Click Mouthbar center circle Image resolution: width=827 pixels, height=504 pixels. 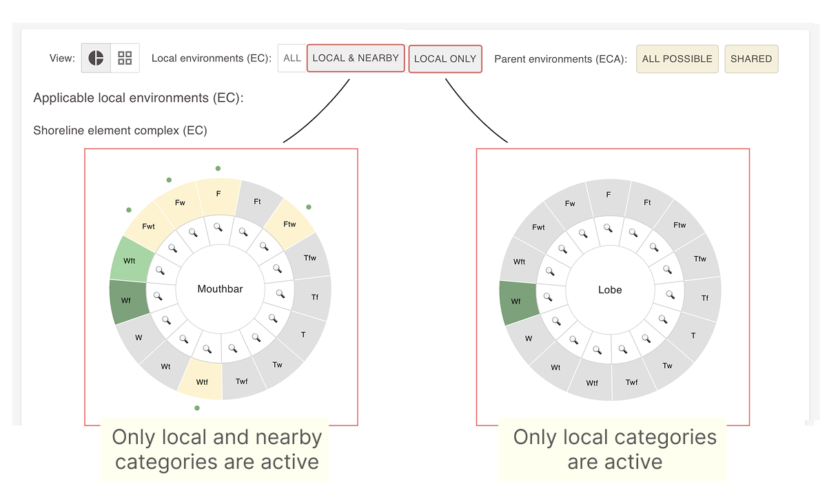pos(221,289)
